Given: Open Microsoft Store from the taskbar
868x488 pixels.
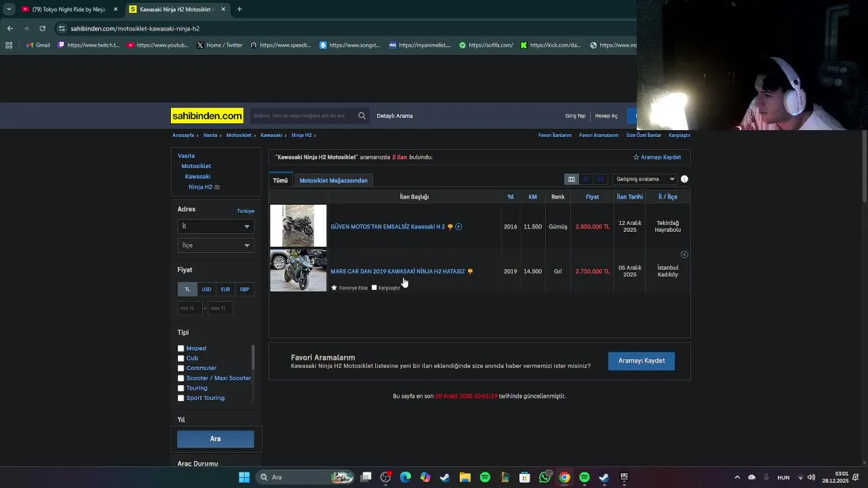Looking at the screenshot, I should [x=525, y=477].
